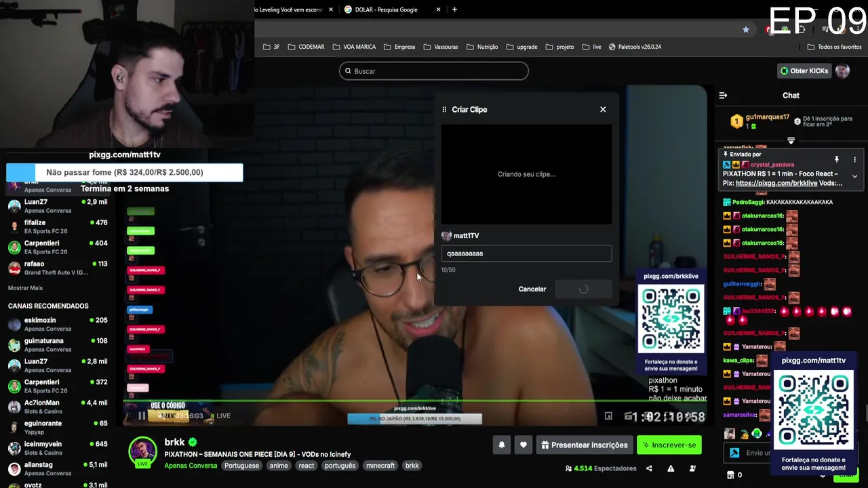Open the Empresa bookmarks folder
Screen dimensions: 868x488
[399, 47]
